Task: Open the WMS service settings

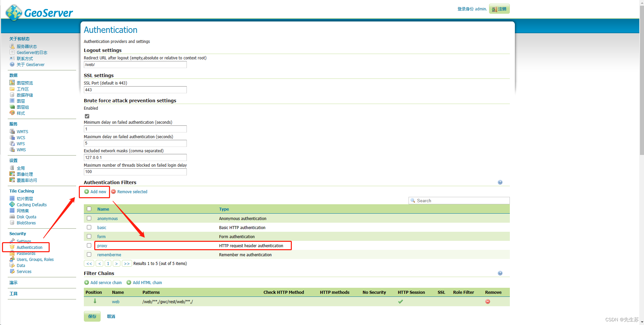Action: click(21, 150)
